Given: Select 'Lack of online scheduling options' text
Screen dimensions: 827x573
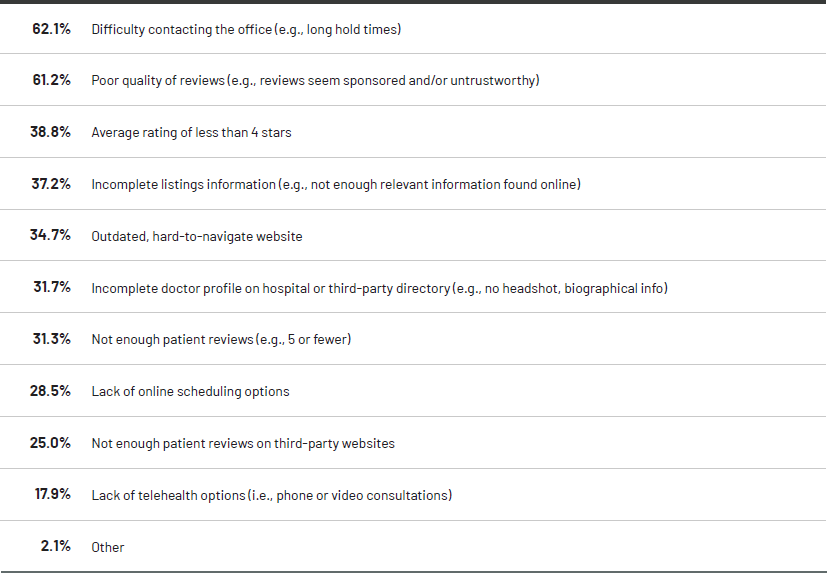Looking at the screenshot, I should 190,392.
